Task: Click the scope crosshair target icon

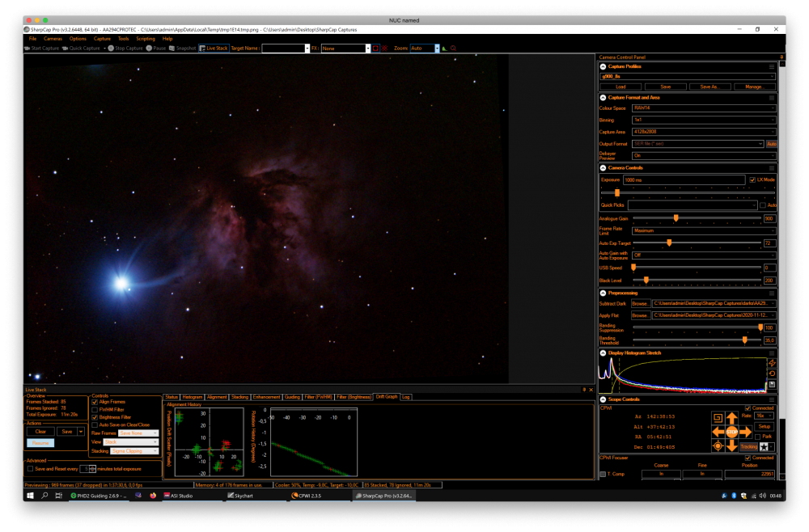Action: tap(718, 446)
